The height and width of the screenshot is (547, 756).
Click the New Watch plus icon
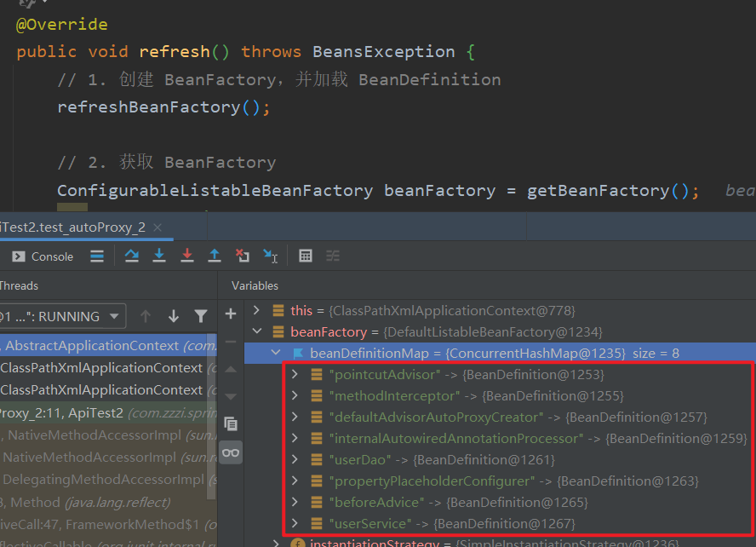click(231, 314)
